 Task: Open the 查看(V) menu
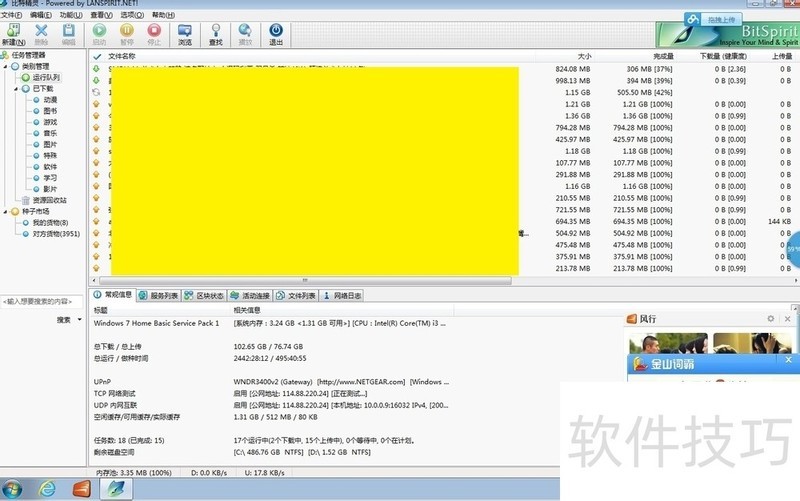[102, 15]
